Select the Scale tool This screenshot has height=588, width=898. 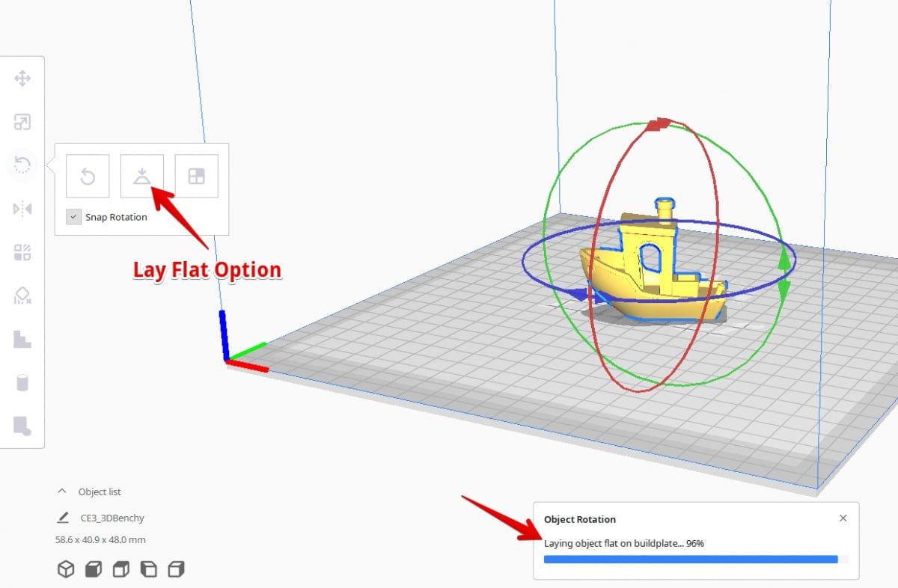point(22,121)
